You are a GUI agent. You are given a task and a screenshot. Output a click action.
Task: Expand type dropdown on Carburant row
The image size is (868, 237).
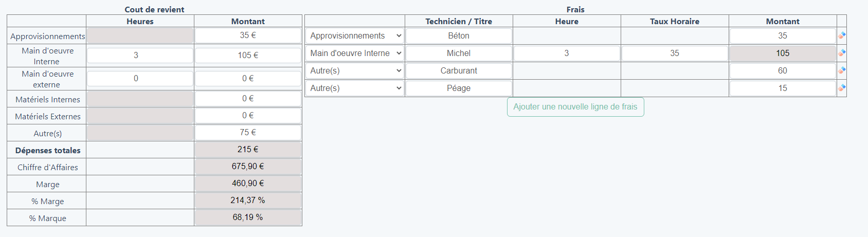tap(355, 71)
